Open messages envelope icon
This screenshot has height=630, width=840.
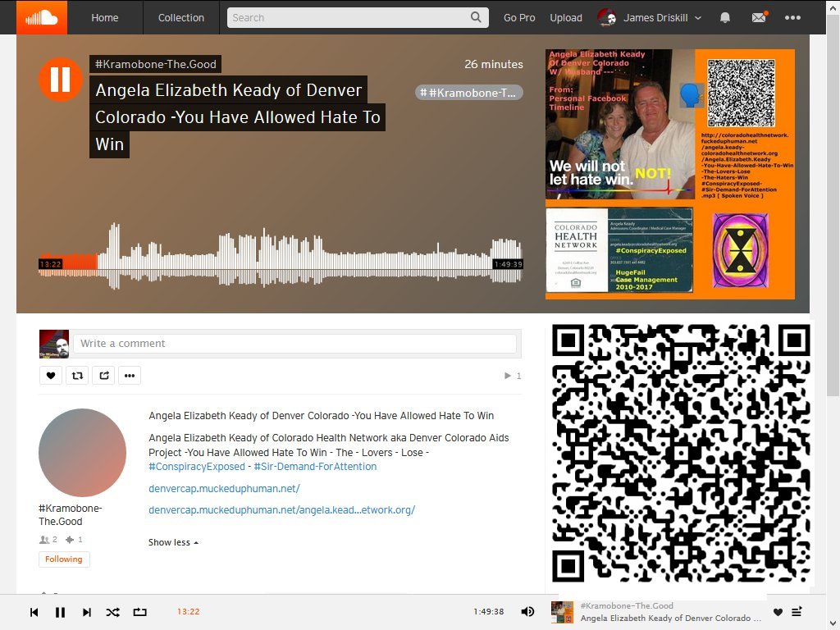click(x=759, y=17)
